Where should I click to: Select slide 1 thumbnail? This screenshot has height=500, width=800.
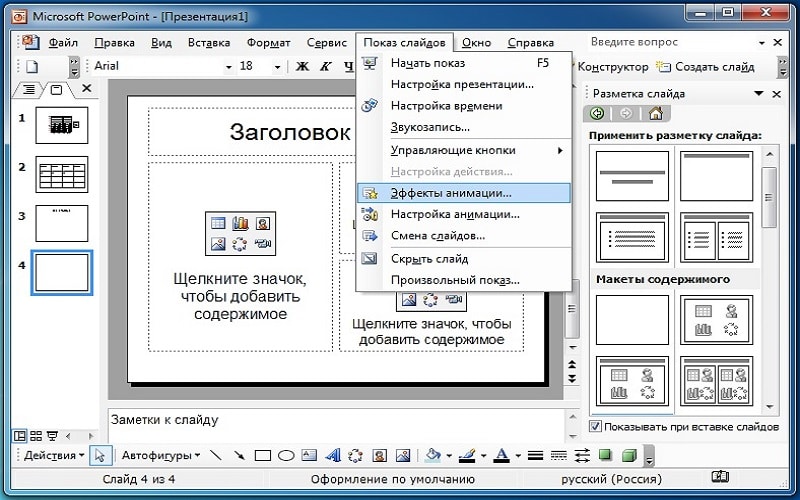(x=62, y=125)
